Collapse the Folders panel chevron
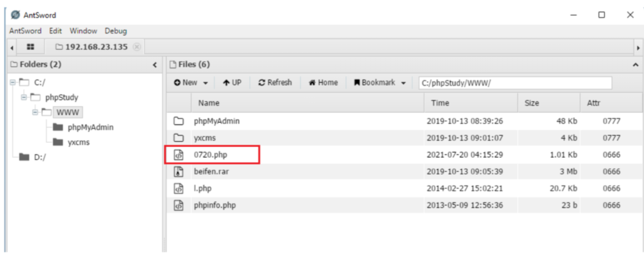 155,65
